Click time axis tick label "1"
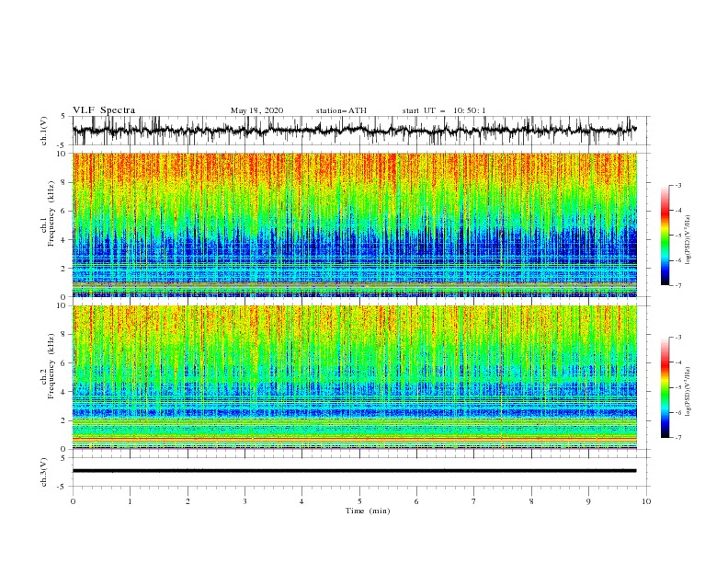The width and height of the screenshot is (728, 563). coord(130,501)
